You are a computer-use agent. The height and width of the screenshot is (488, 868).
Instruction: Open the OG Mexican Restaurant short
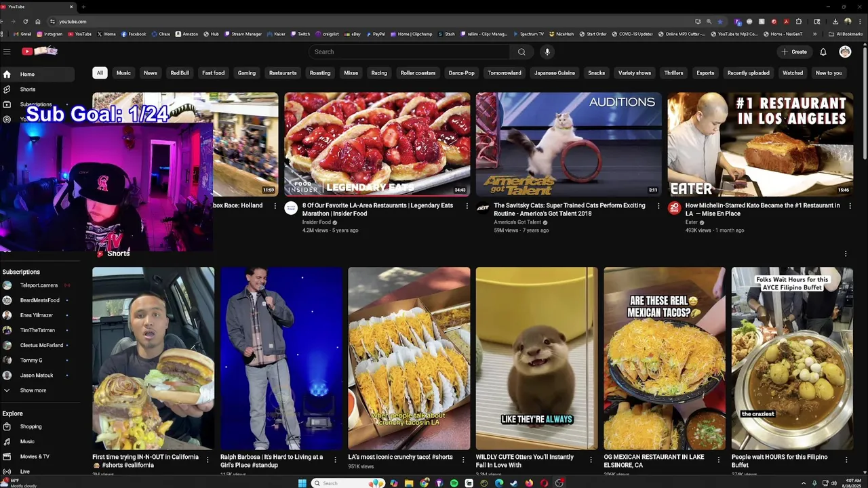(x=665, y=359)
